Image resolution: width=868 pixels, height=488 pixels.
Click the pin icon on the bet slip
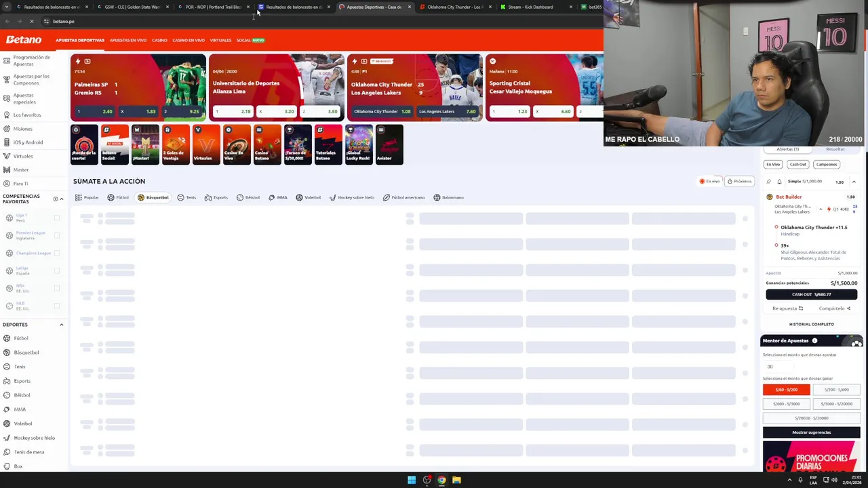coord(768,182)
